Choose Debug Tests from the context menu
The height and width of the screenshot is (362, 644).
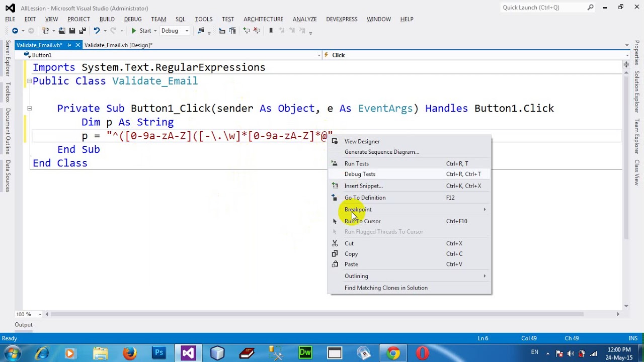(410, 174)
